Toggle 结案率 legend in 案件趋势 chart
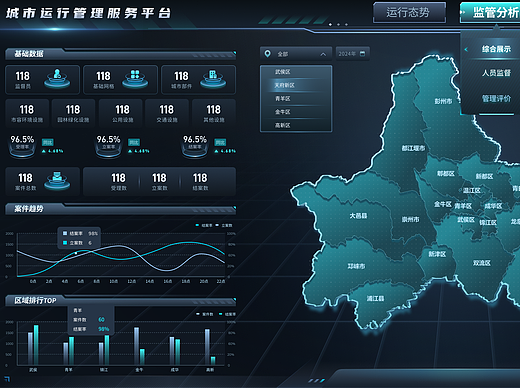 pos(204,225)
